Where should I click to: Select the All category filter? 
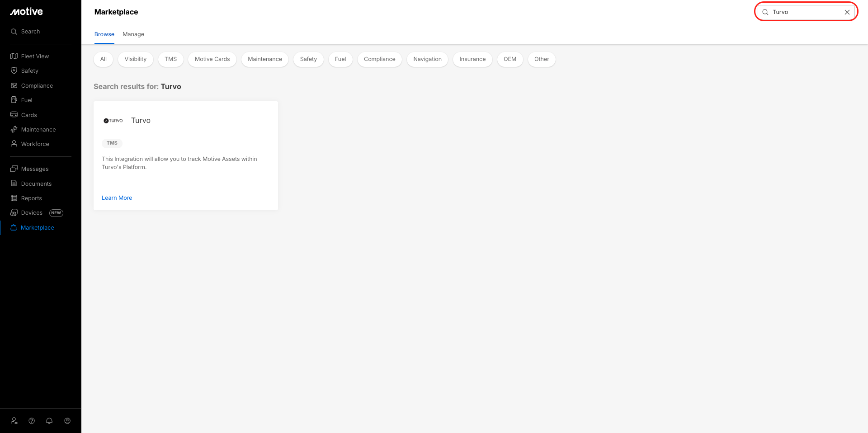pos(104,59)
